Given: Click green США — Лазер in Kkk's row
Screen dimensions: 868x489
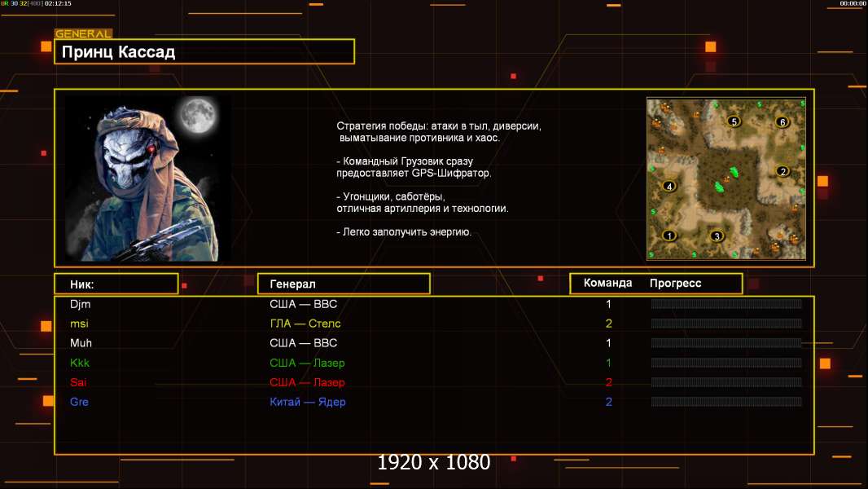Looking at the screenshot, I should (307, 363).
